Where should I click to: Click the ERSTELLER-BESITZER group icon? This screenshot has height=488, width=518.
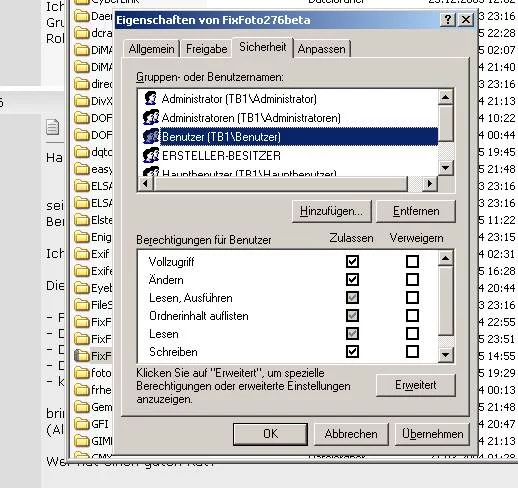pos(151,155)
